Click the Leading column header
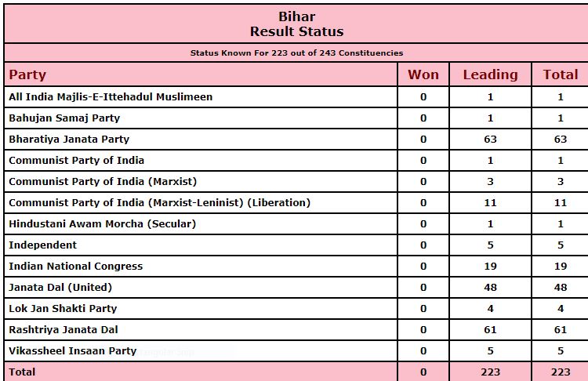Image resolution: width=588 pixels, height=381 pixels. coord(490,74)
